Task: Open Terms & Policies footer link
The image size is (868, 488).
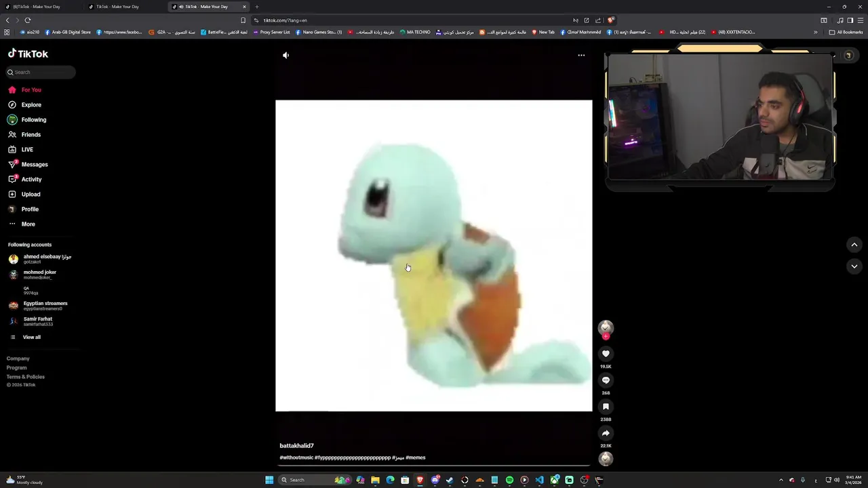Action: click(26, 377)
